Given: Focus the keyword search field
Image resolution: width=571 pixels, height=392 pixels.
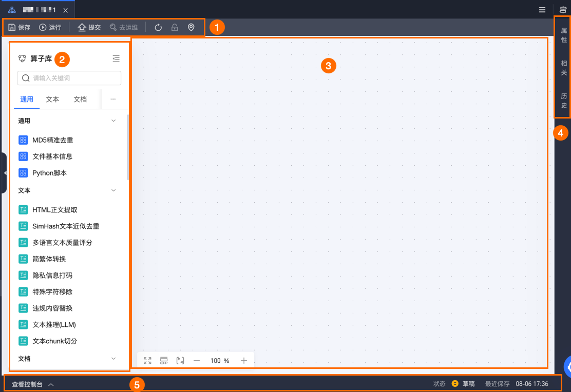Looking at the screenshot, I should 69,78.
